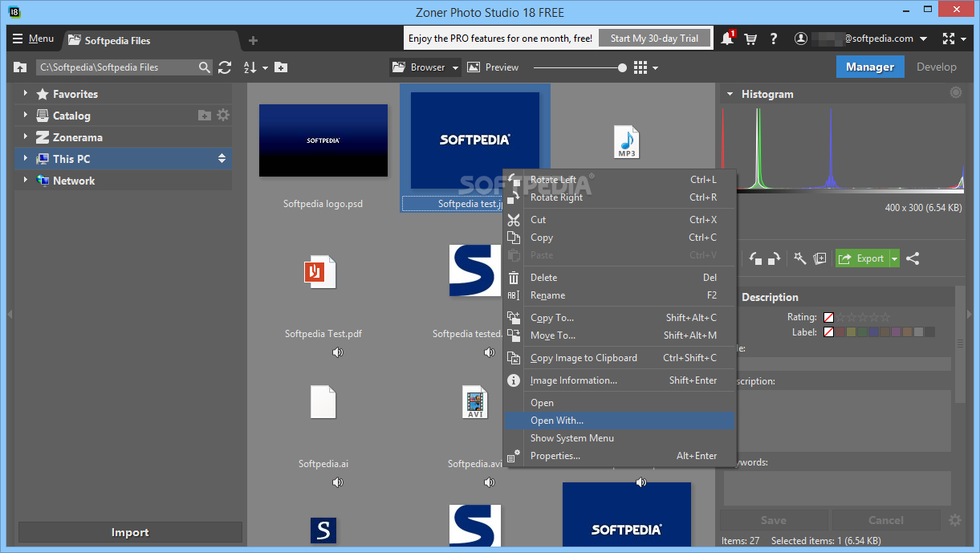
Task: Expand the Zonerama tree node
Action: [25, 137]
